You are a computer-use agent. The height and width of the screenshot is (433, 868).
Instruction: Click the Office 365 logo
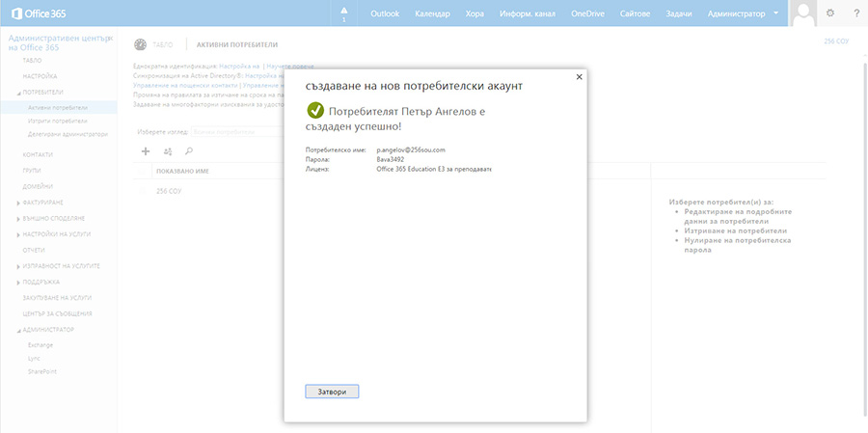click(x=39, y=14)
